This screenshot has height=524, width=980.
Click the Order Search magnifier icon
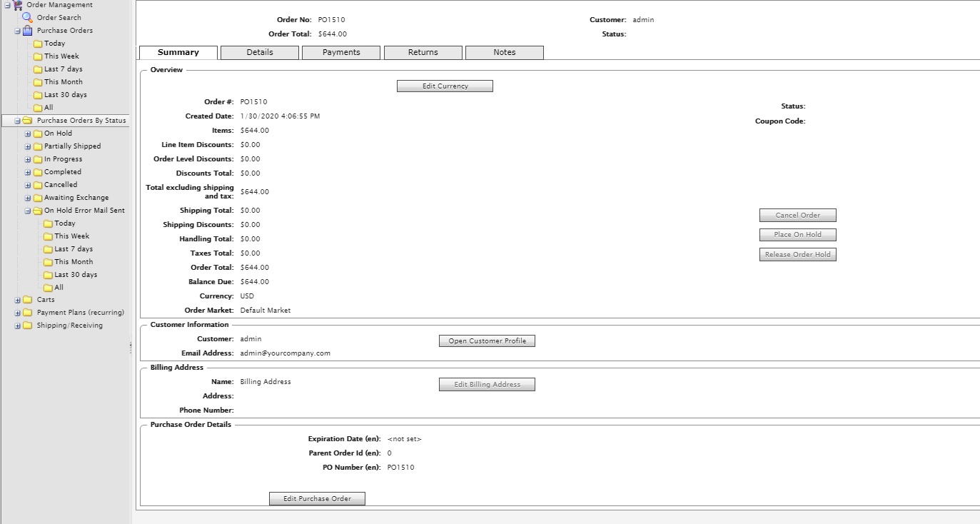click(x=27, y=17)
